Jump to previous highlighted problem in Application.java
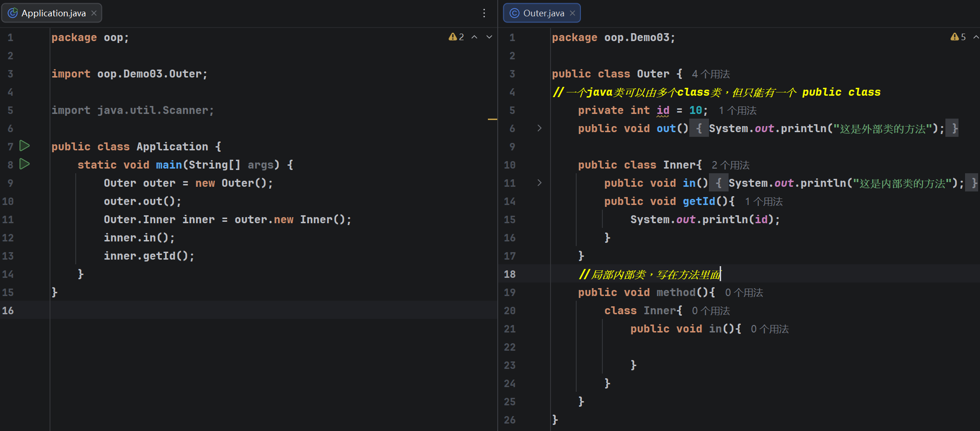This screenshot has width=980, height=431. pyautogui.click(x=474, y=37)
